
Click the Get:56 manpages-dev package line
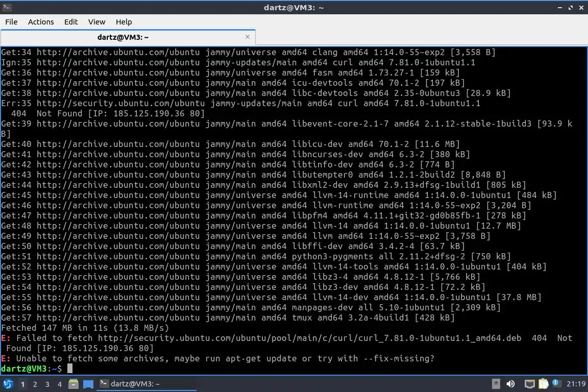(251, 307)
